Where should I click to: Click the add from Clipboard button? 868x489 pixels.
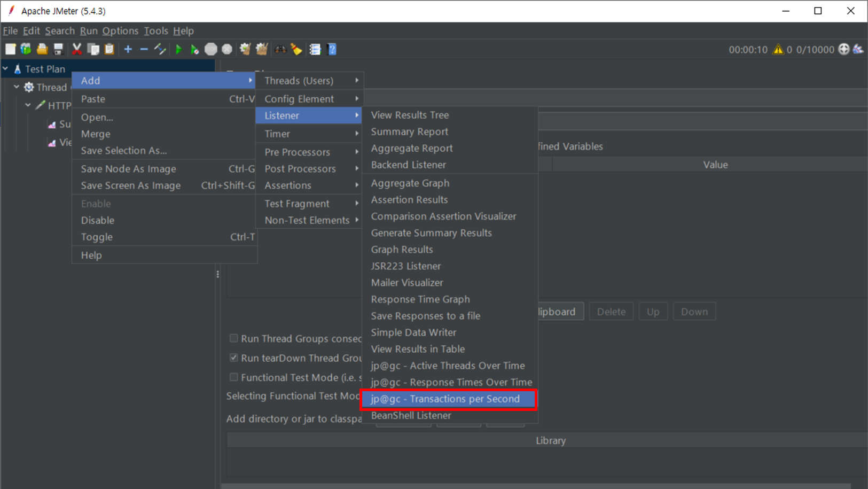[560, 312]
